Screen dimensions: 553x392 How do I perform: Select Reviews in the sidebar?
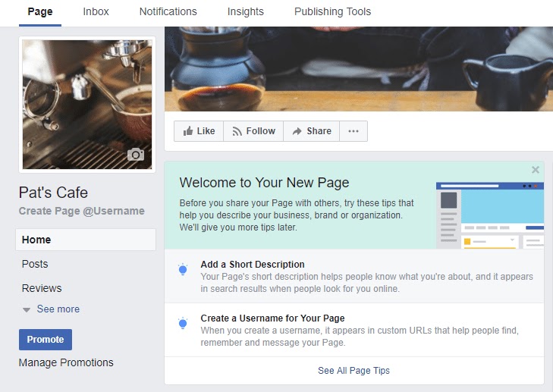click(x=42, y=288)
